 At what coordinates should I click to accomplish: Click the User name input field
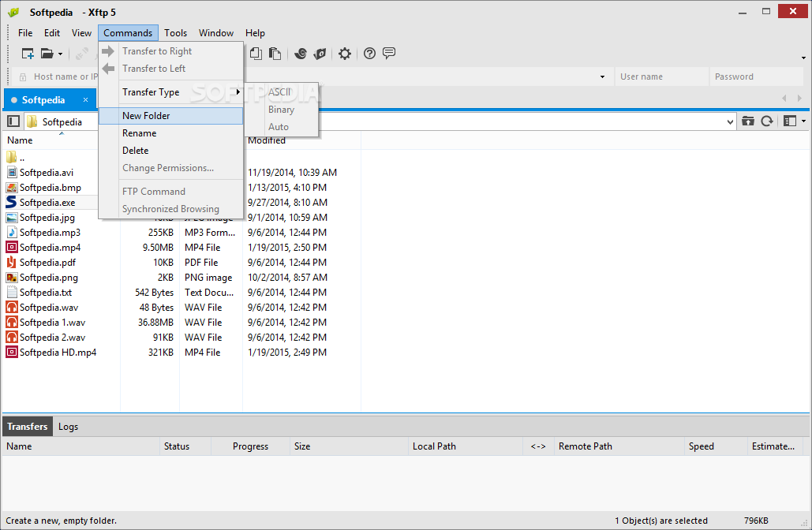[x=661, y=77]
